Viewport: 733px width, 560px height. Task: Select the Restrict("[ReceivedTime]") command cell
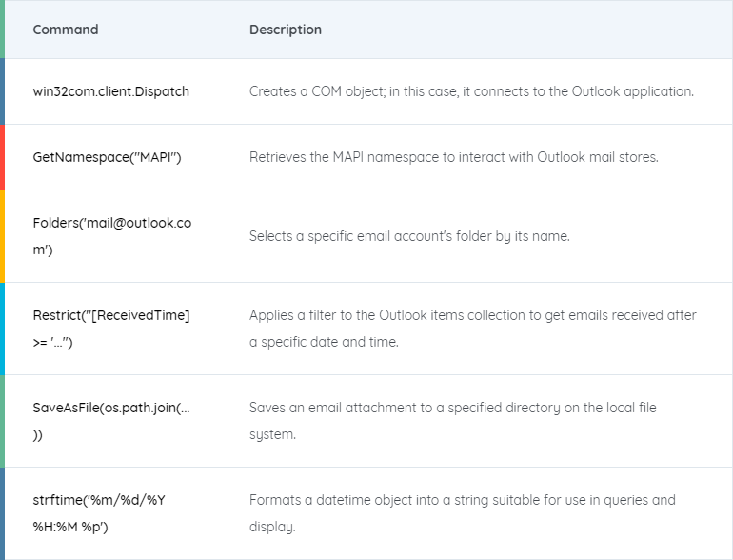pos(111,329)
